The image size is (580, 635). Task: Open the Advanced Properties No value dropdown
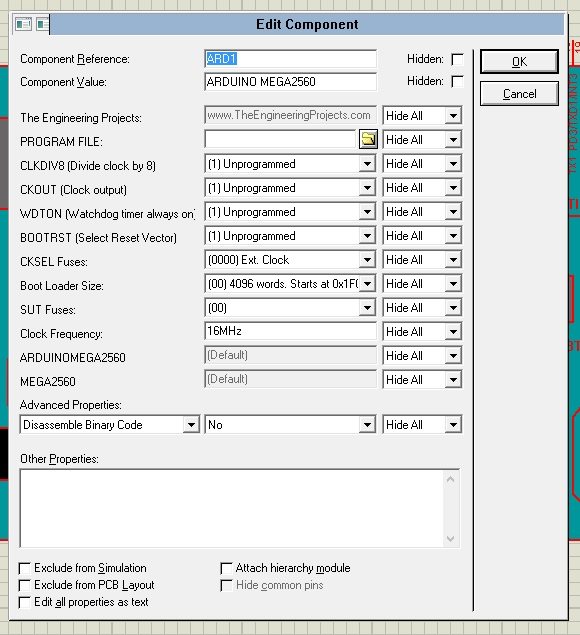[367, 425]
